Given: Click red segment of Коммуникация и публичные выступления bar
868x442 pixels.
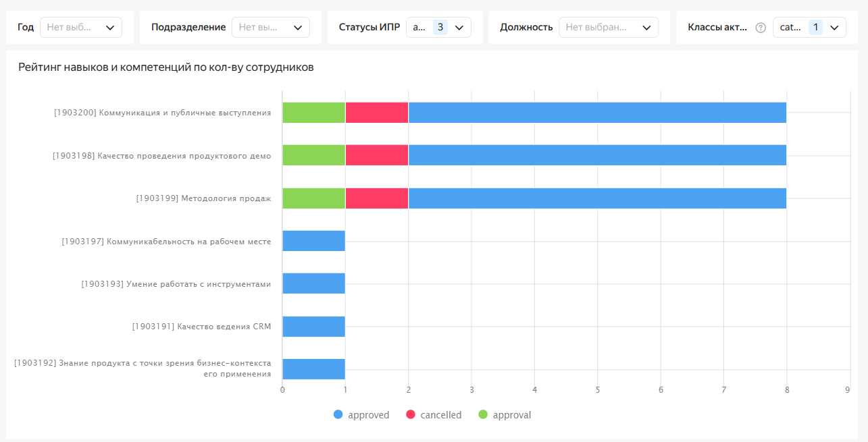Looking at the screenshot, I should point(376,113).
